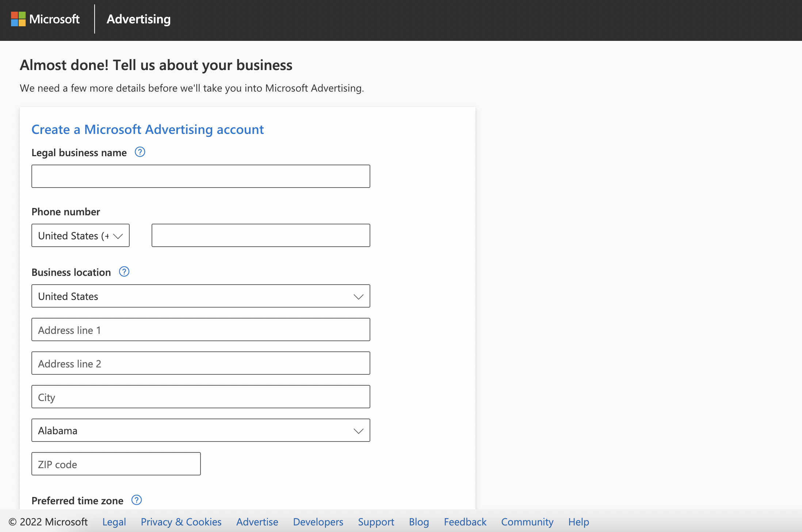Open the Advertising header link
The height and width of the screenshot is (532, 802).
click(138, 19)
